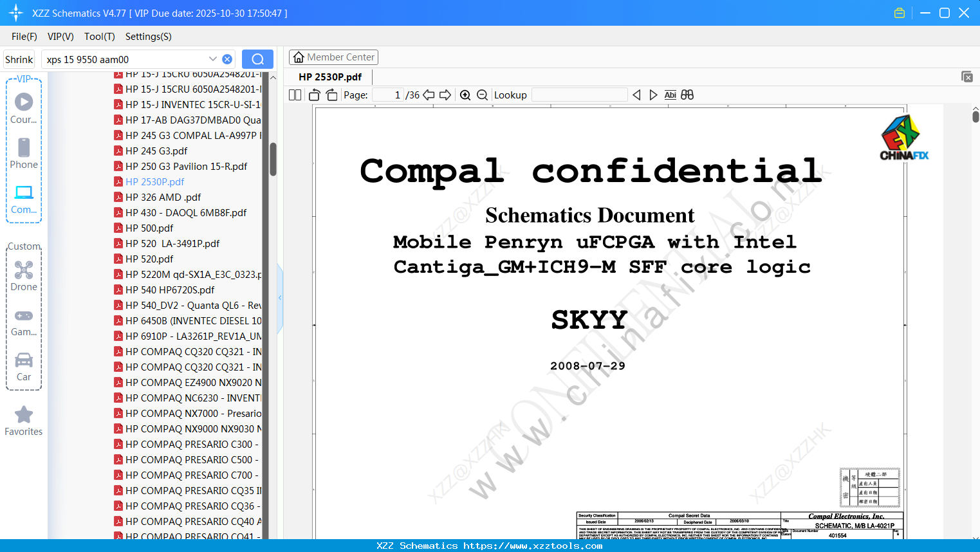
Task: Open the Car sidebar category
Action: point(24,367)
